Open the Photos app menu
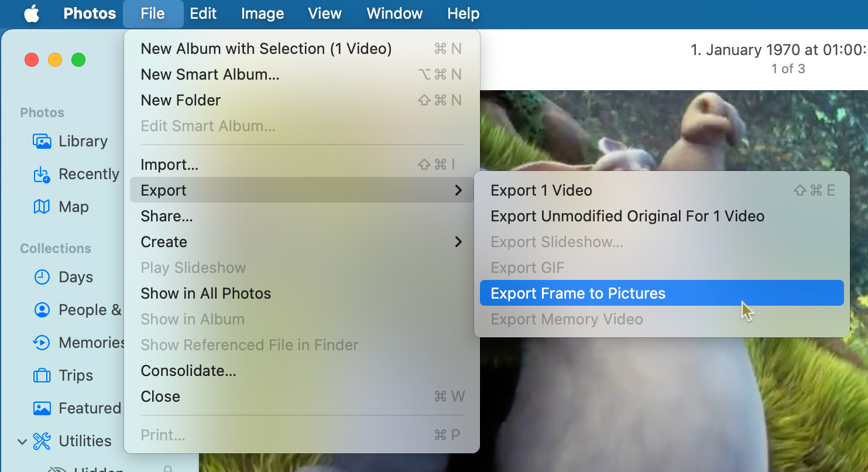The image size is (868, 472). click(x=90, y=13)
